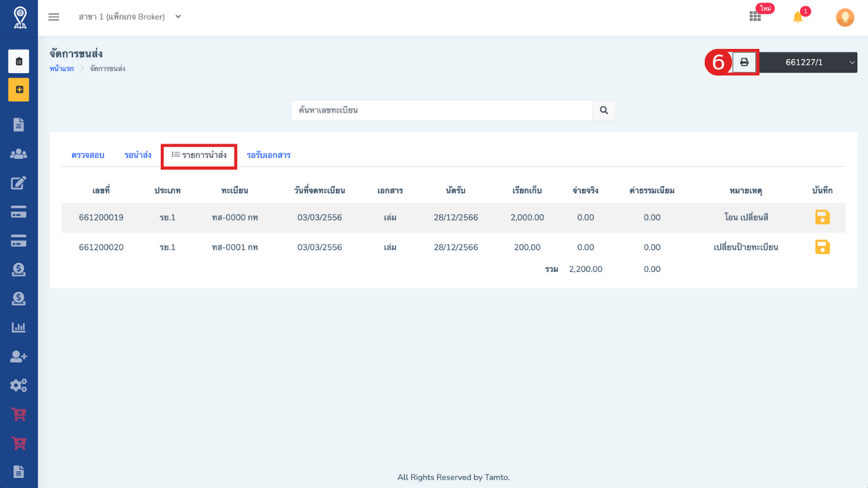This screenshot has width=868, height=488.
Task: Click the เปลี่ยนป้ายทะเบียน remark
Action: pos(746,247)
